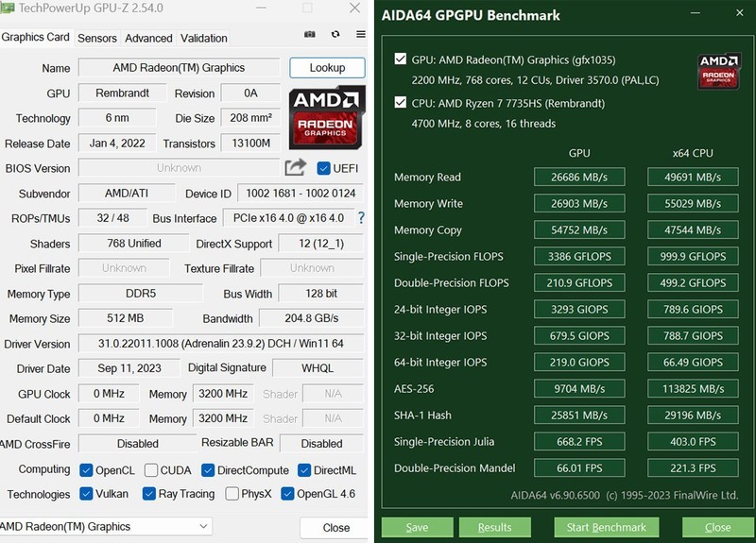Click the GPU SHA-1 25851 MB/s result

[579, 416]
